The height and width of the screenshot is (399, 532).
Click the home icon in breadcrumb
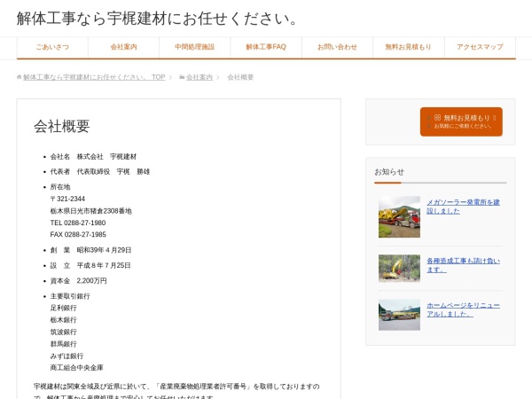(x=19, y=77)
